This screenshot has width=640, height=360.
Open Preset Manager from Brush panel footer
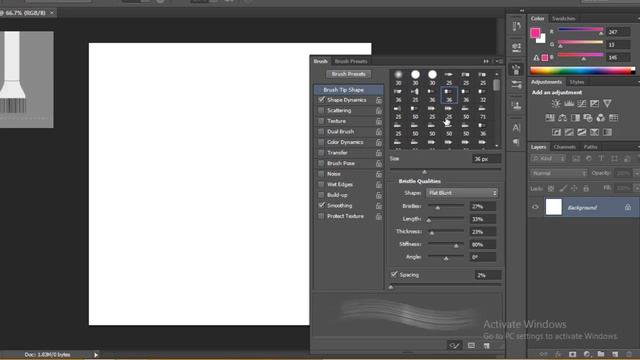coord(471,346)
